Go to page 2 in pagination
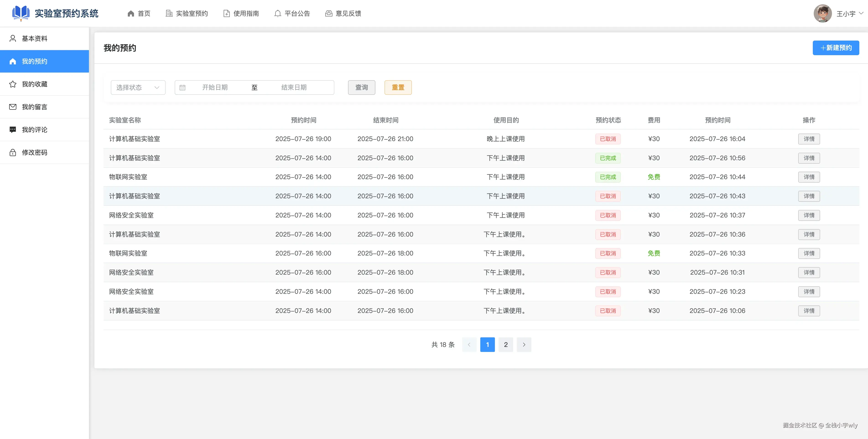Image resolution: width=868 pixels, height=439 pixels. [505, 344]
